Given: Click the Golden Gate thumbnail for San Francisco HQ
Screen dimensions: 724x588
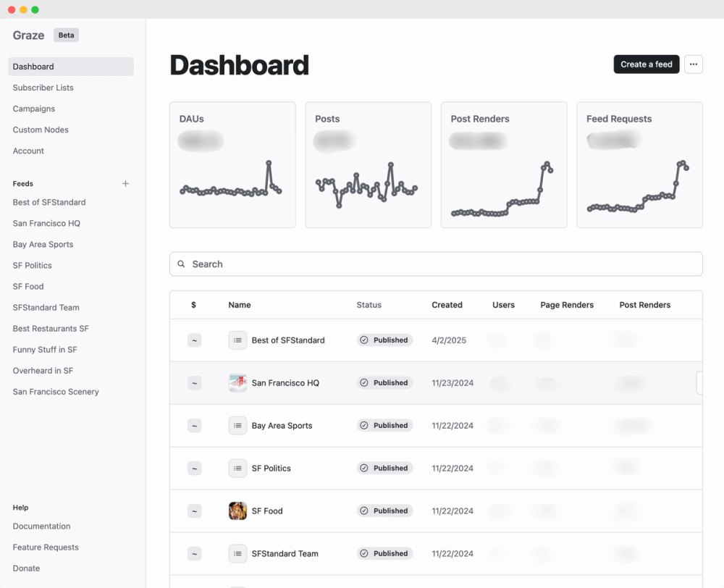Looking at the screenshot, I should pos(237,383).
